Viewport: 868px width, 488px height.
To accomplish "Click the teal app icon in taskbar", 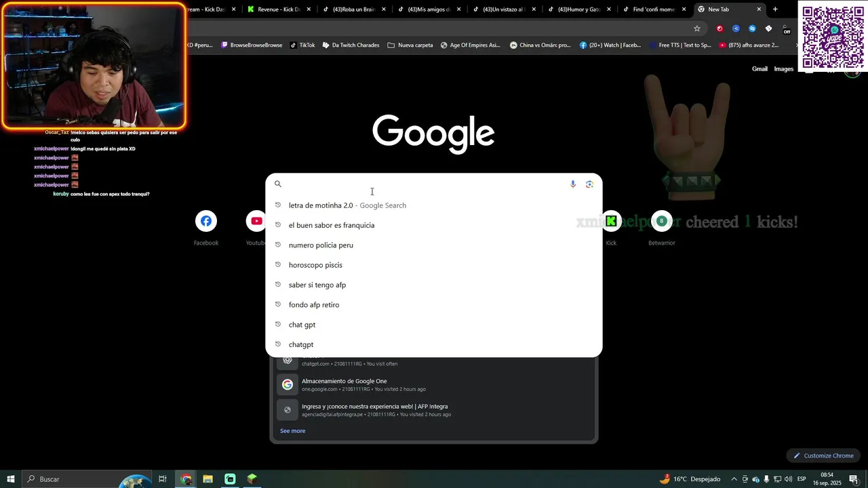I will [230, 479].
